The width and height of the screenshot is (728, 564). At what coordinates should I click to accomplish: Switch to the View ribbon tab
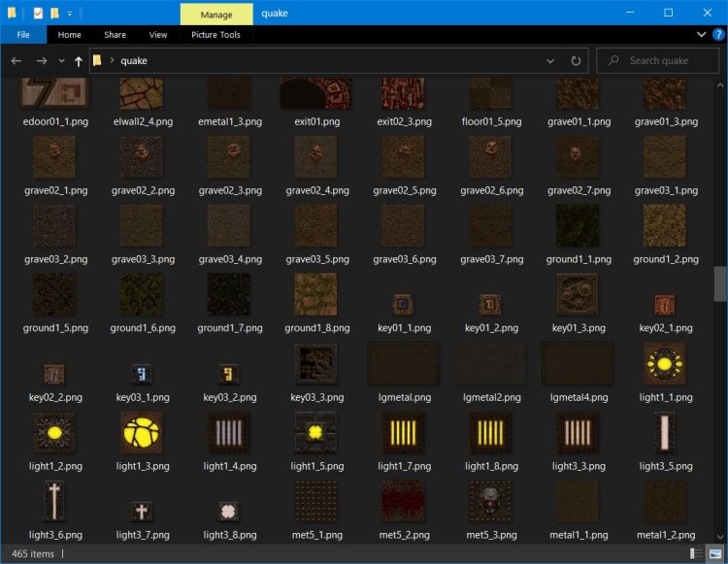(158, 35)
